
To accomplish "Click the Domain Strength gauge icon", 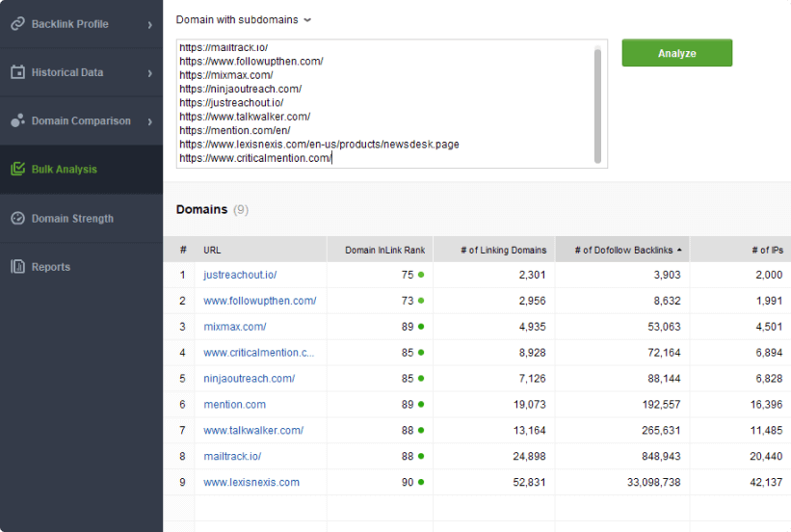I will (18, 218).
